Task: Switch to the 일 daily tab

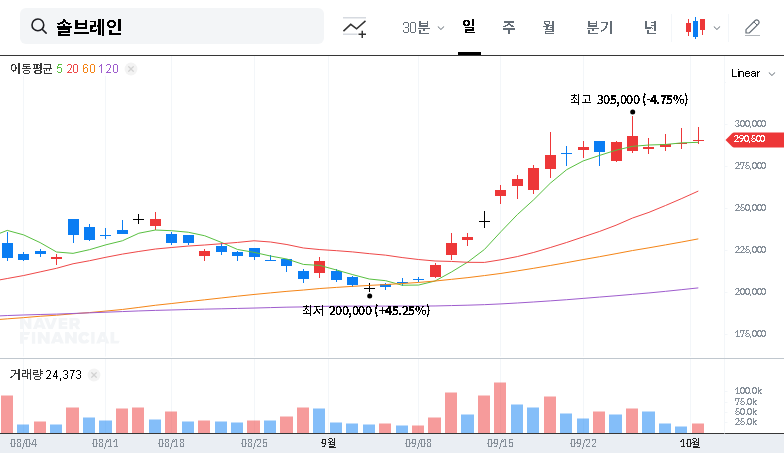Action: pyautogui.click(x=469, y=27)
